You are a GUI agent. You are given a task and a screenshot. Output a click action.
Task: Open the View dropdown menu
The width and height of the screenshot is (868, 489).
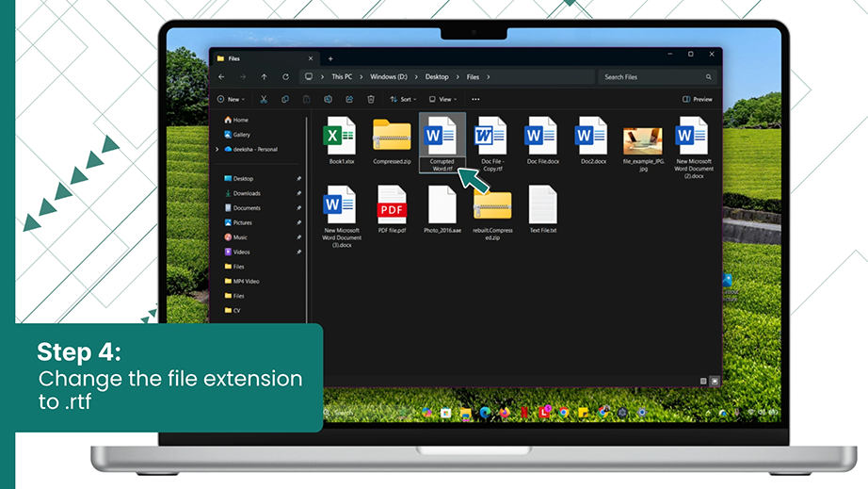pyautogui.click(x=442, y=99)
